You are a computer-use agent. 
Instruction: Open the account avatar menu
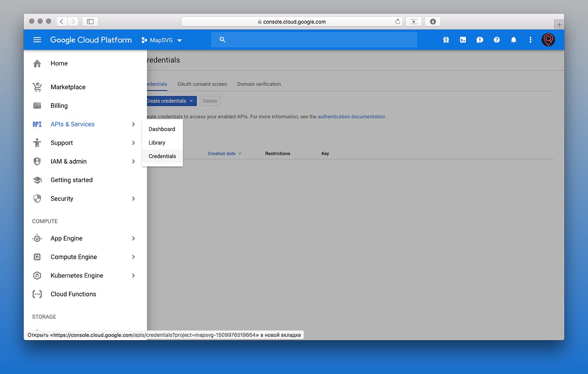(x=548, y=40)
